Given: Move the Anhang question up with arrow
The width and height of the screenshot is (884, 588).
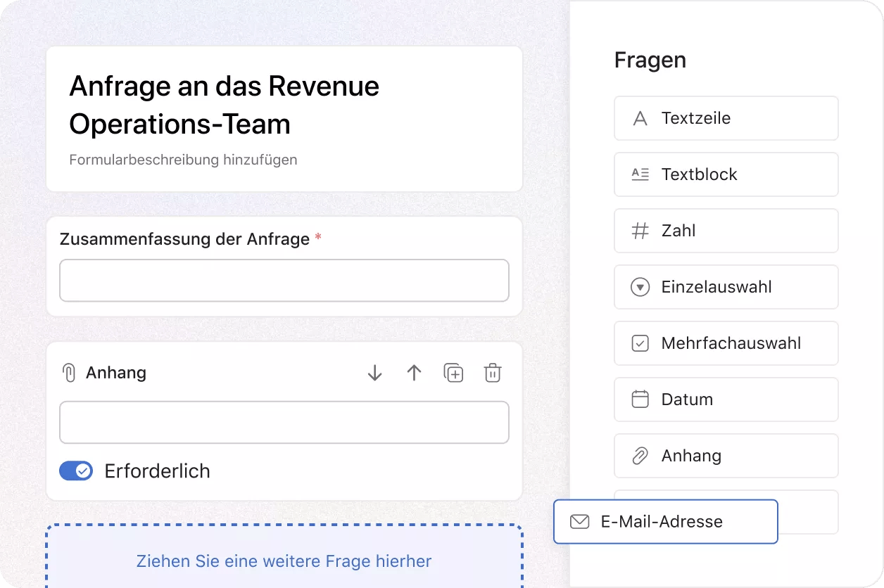Looking at the screenshot, I should 414,373.
